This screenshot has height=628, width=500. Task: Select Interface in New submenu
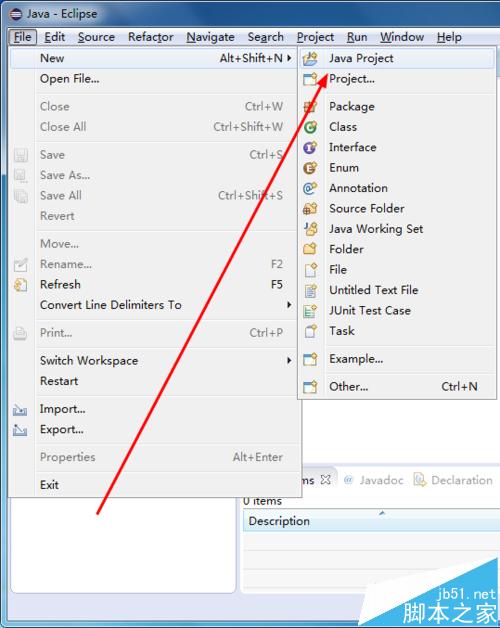(x=397, y=147)
